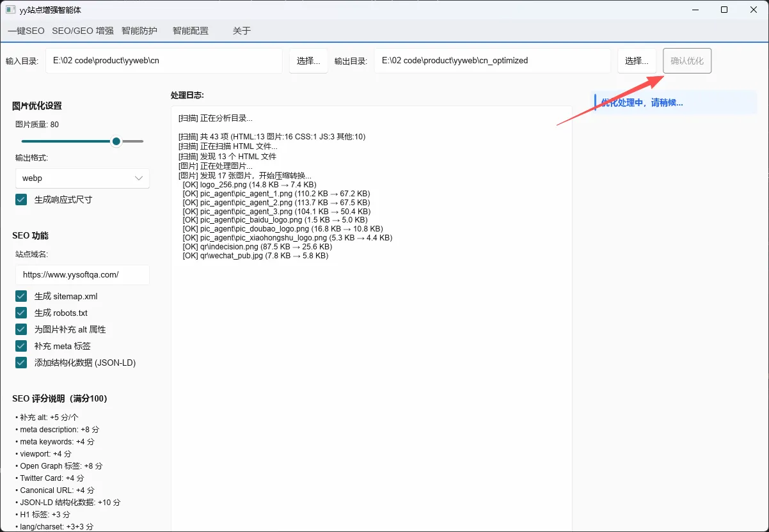This screenshot has height=532, width=769.
Task: Click 选择... button for output directory
Action: (637, 61)
